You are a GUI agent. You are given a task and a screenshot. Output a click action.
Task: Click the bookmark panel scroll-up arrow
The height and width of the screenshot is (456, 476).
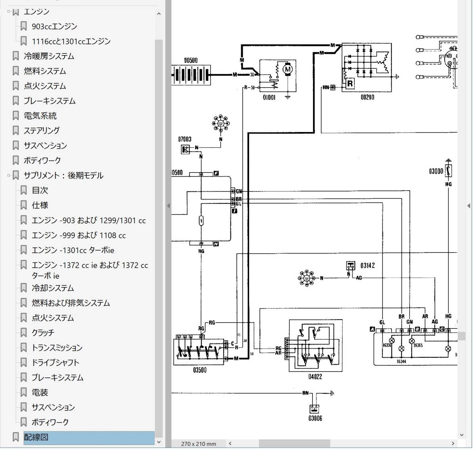point(159,14)
